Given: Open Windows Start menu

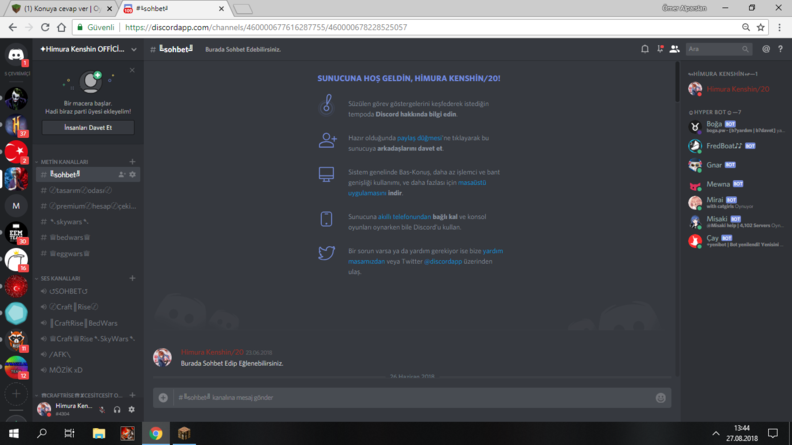Looking at the screenshot, I should 14,433.
